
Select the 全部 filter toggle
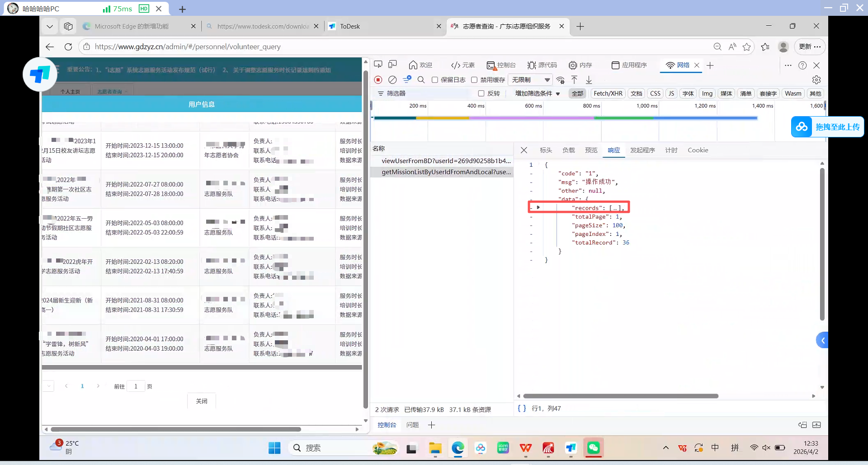[x=577, y=94]
